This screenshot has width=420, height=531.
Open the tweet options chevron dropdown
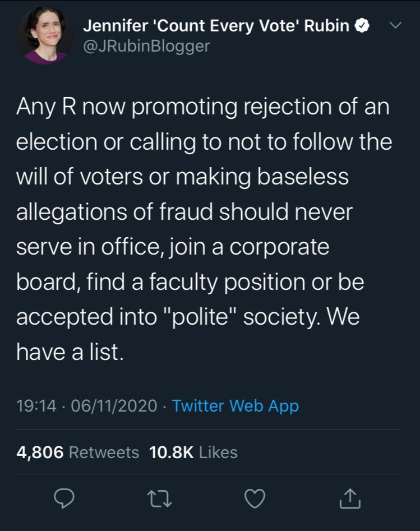tap(395, 25)
